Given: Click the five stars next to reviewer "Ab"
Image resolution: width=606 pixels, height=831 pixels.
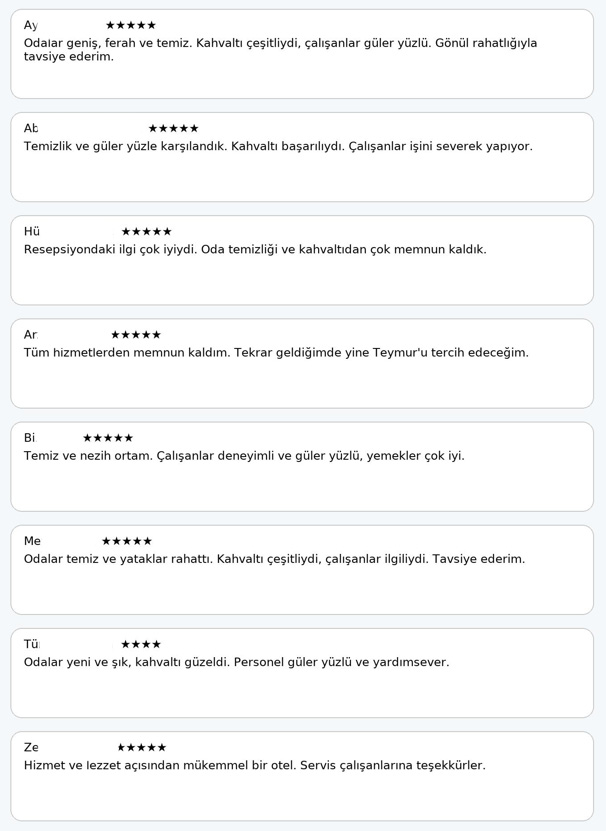Looking at the screenshot, I should [173, 128].
